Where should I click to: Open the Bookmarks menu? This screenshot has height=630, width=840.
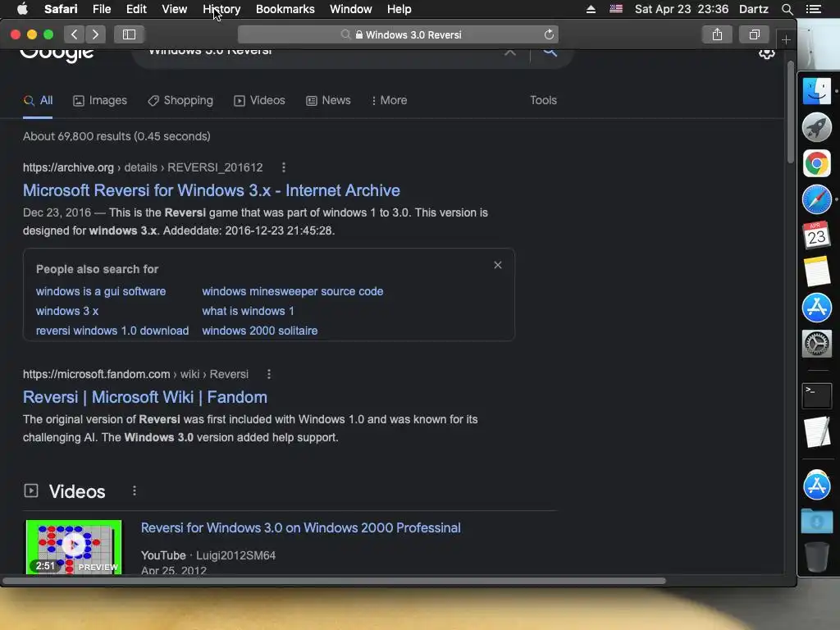pos(285,9)
